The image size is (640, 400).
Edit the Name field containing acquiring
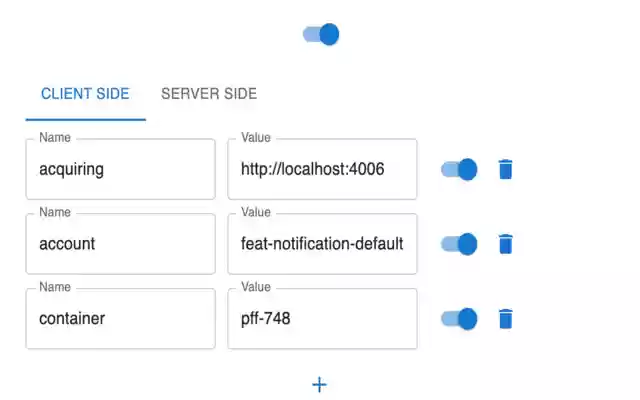120,169
